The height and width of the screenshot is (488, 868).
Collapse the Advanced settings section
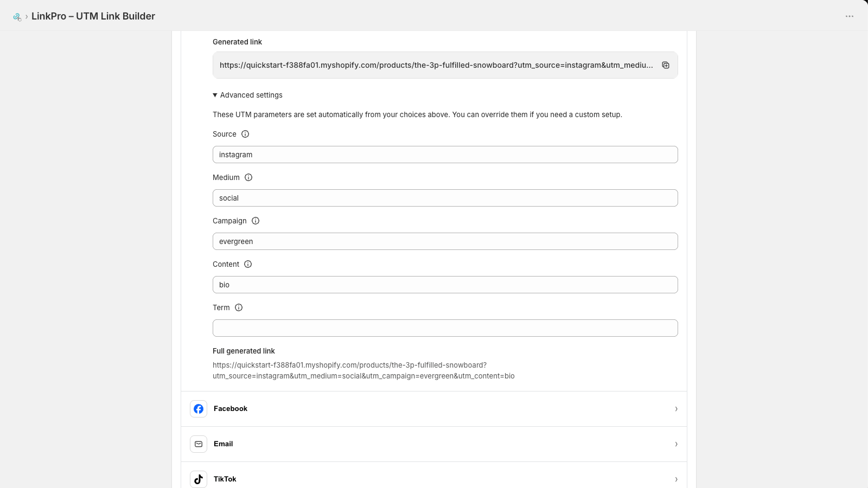[x=248, y=95]
